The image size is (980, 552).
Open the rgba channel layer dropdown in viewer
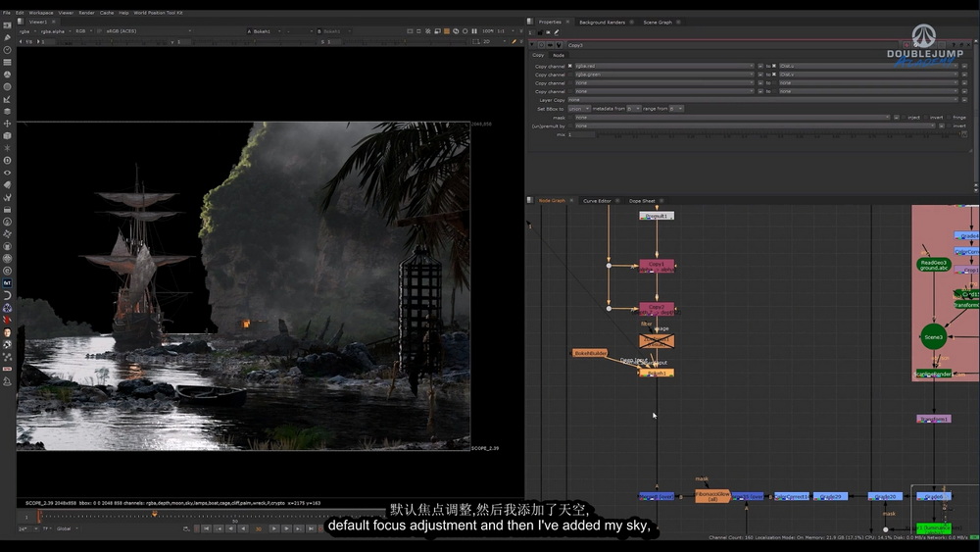[26, 31]
